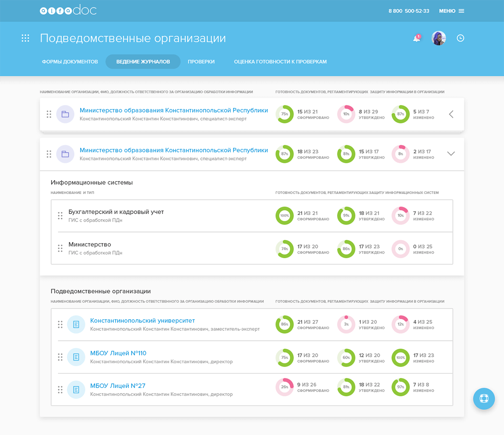
Task: Click the 100% progress ring for Бухгалтерский учет
Action: (284, 216)
